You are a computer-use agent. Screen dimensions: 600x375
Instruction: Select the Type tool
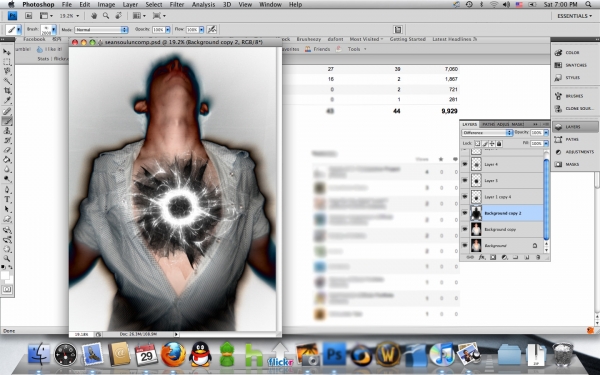(x=7, y=199)
